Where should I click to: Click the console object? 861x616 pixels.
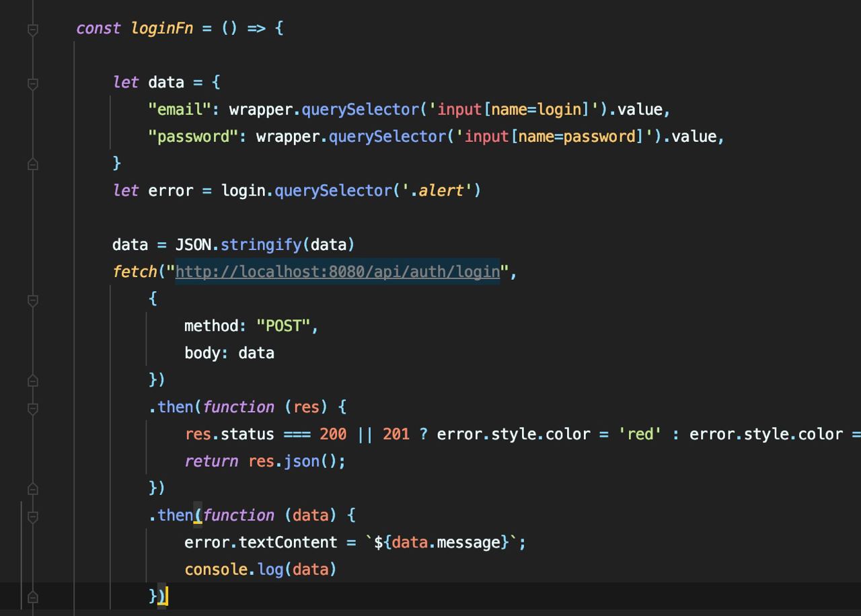(x=216, y=570)
